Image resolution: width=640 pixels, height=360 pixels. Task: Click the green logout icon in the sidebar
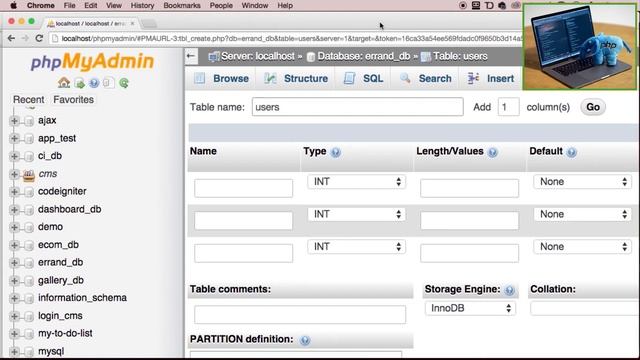pos(80,83)
